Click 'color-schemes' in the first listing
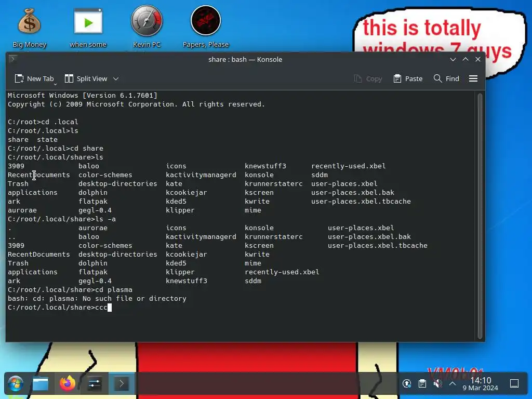Screen dimensions: 532x399 105,175
